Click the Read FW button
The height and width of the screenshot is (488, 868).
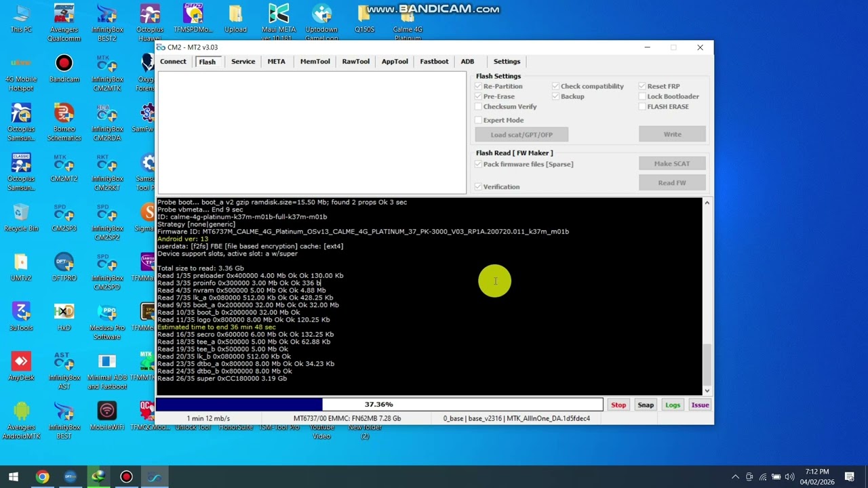click(x=672, y=182)
